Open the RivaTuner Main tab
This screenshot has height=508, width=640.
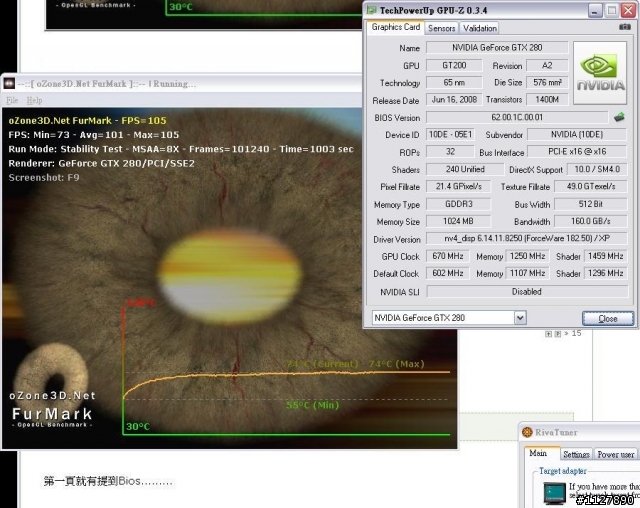pyautogui.click(x=538, y=453)
